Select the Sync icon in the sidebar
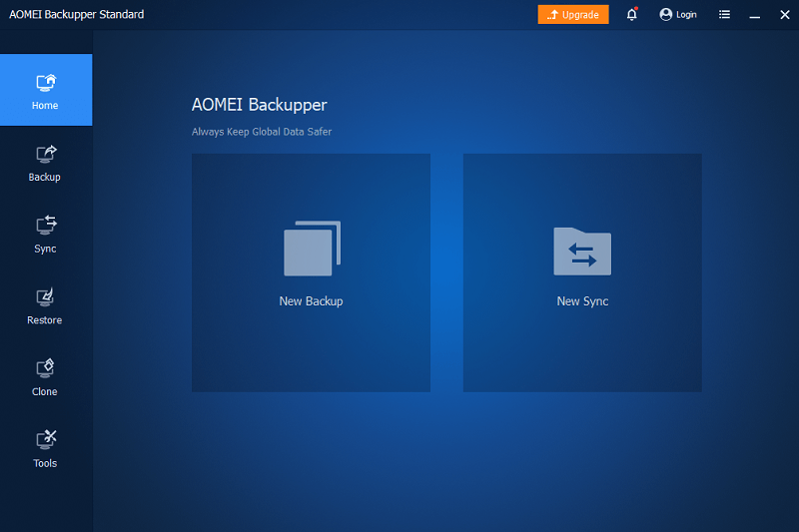This screenshot has width=799, height=532. (x=46, y=226)
